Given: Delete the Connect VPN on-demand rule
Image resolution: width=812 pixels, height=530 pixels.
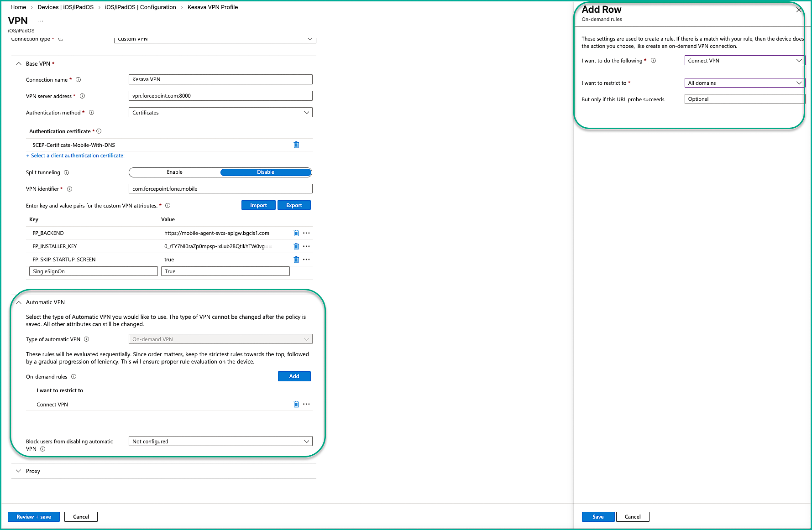Looking at the screenshot, I should pos(296,404).
